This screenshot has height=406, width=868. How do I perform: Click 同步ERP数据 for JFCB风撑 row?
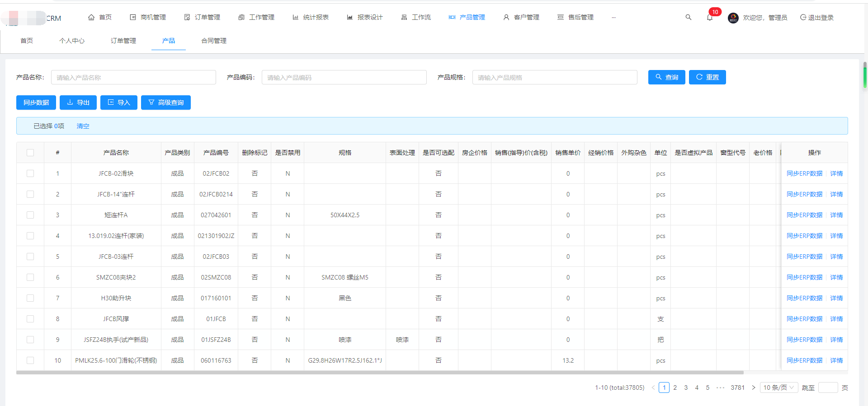804,319
